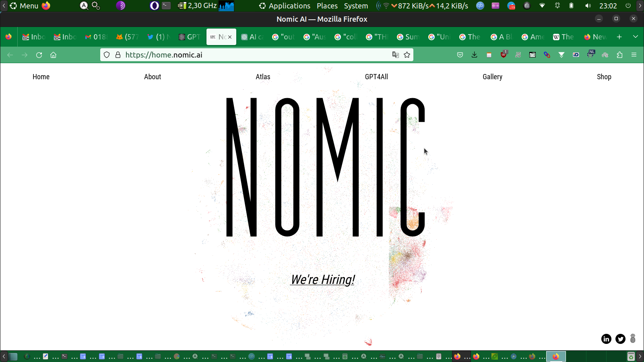
Task: Switch to the first Inbox tab
Action: click(33, 37)
